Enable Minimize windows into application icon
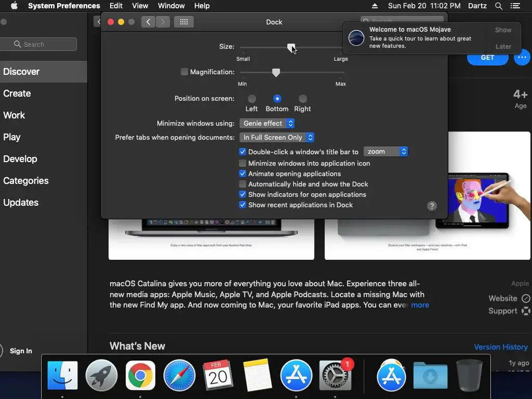 pos(242,163)
